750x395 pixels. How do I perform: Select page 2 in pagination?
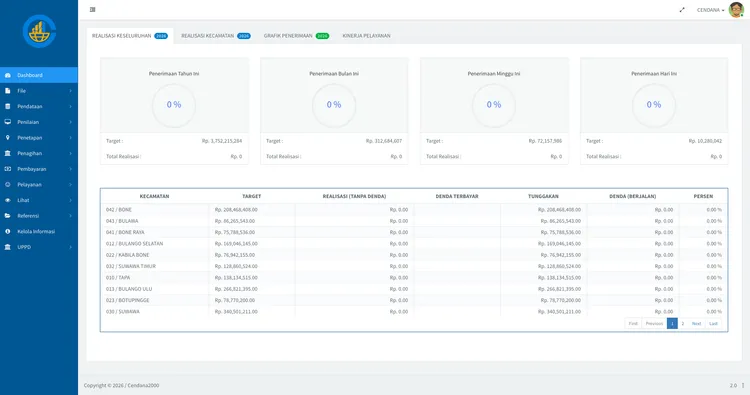pyautogui.click(x=683, y=324)
